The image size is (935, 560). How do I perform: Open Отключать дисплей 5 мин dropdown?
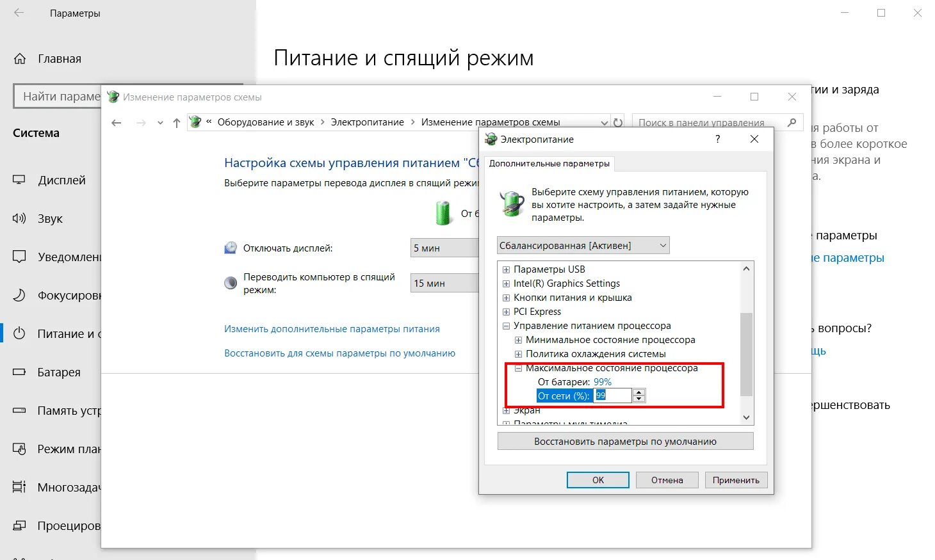pyautogui.click(x=444, y=248)
